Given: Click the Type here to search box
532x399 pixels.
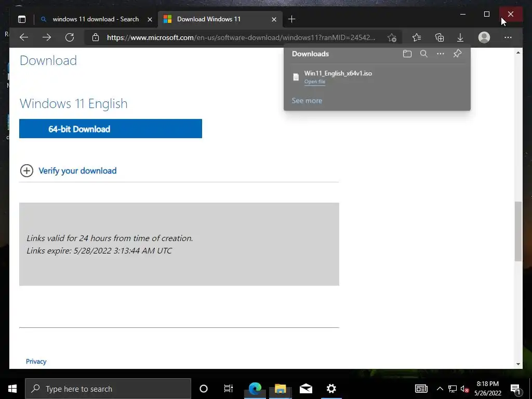Looking at the screenshot, I should pyautogui.click(x=108, y=389).
